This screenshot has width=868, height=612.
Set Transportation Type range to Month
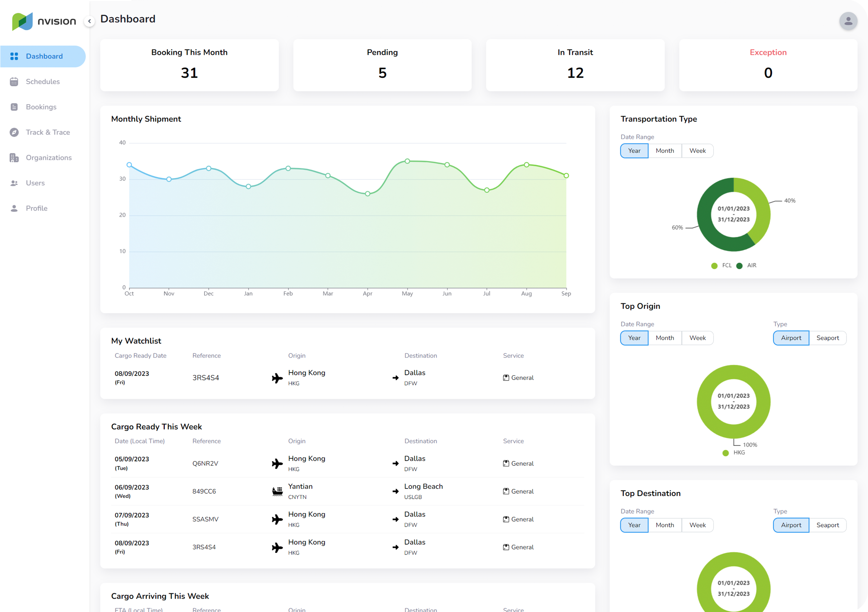(664, 151)
